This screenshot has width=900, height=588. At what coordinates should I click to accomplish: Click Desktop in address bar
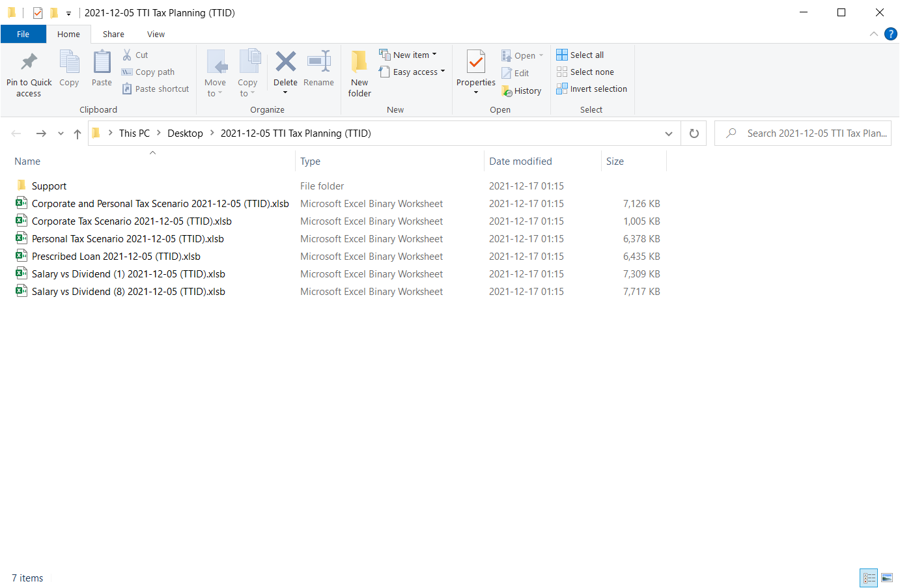coord(185,133)
